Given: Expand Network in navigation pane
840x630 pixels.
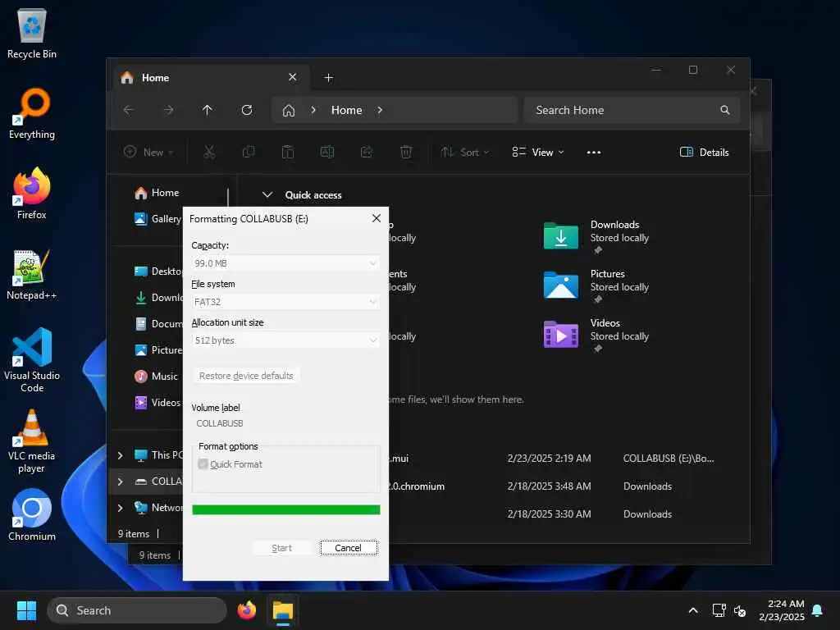Looking at the screenshot, I should 121,507.
